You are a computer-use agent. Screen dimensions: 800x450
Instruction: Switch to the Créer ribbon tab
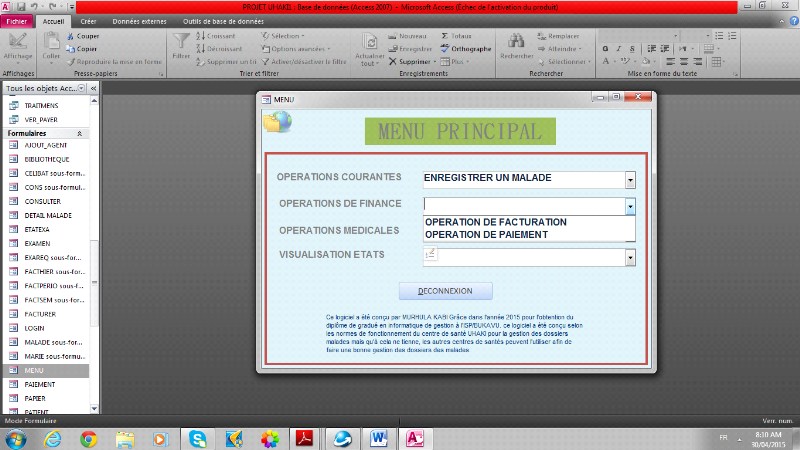pyautogui.click(x=88, y=20)
